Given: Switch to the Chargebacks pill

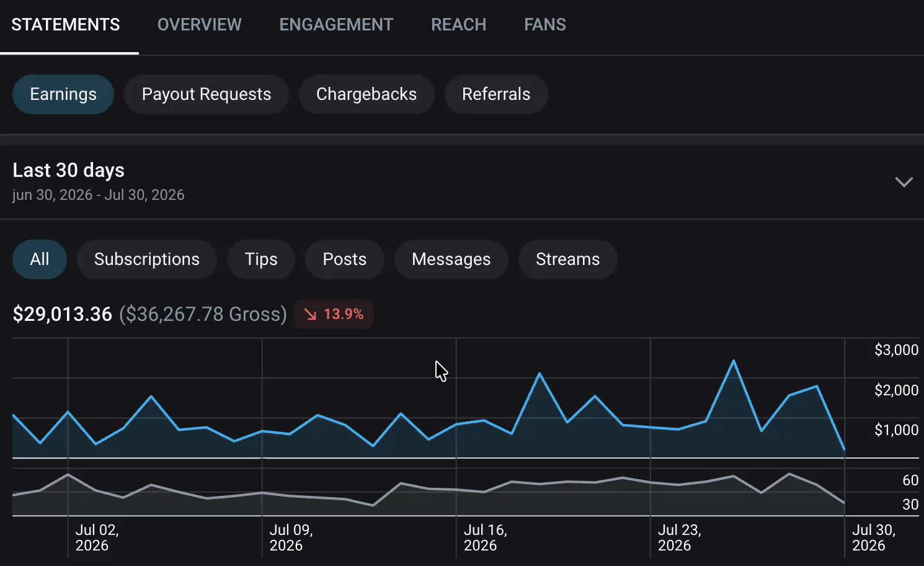Looking at the screenshot, I should click(x=366, y=94).
